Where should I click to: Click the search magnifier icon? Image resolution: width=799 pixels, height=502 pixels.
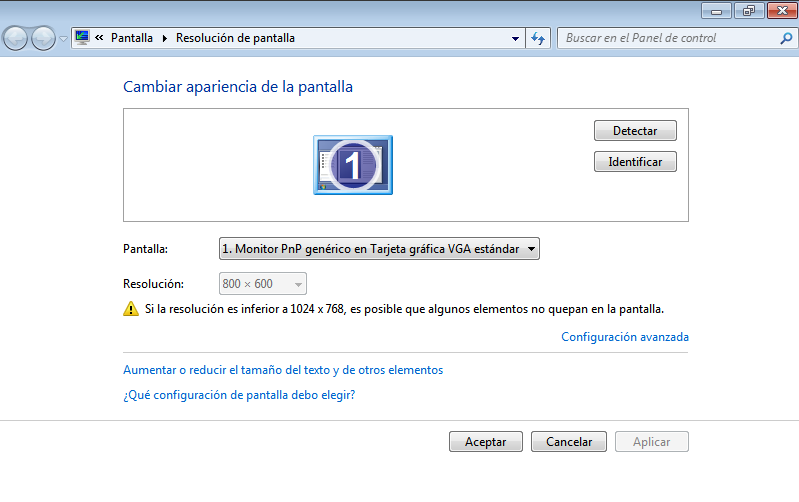(786, 38)
